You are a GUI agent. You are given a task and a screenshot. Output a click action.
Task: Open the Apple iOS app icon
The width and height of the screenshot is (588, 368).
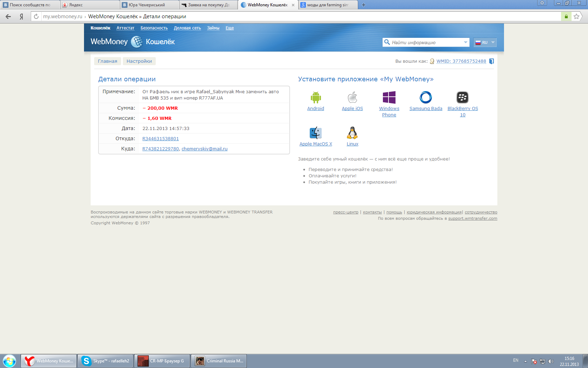coord(352,97)
